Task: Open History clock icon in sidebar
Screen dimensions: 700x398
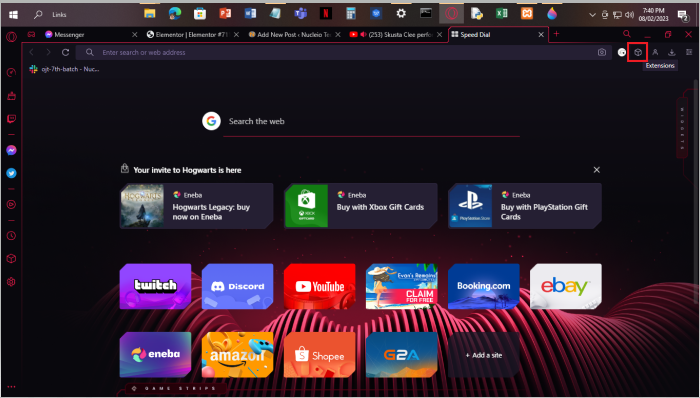Action: pos(12,236)
